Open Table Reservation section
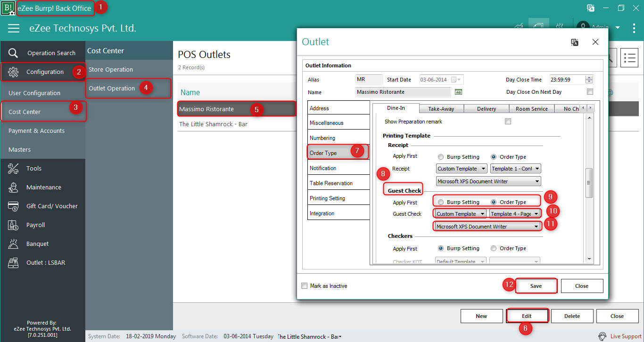The height and width of the screenshot is (342, 644). click(x=339, y=183)
